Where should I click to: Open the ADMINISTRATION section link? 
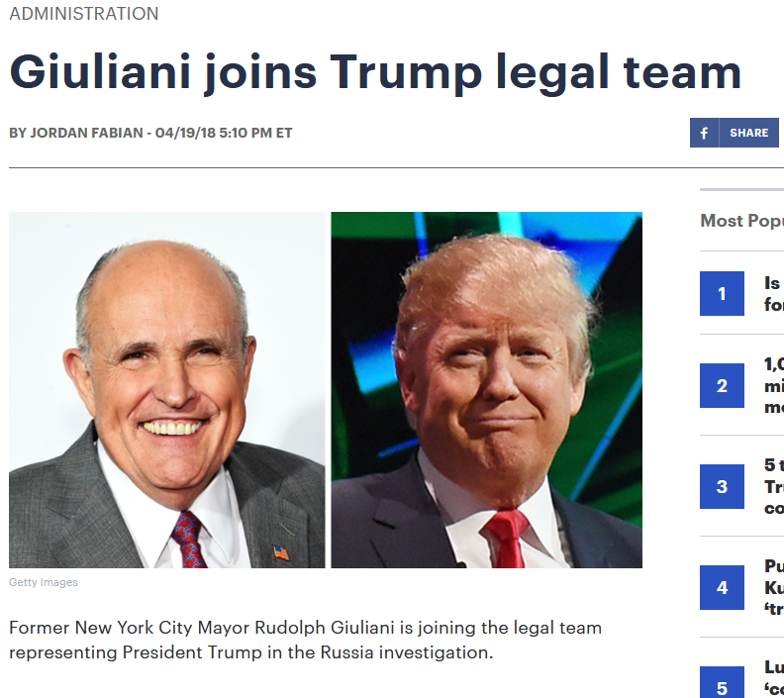click(x=83, y=14)
